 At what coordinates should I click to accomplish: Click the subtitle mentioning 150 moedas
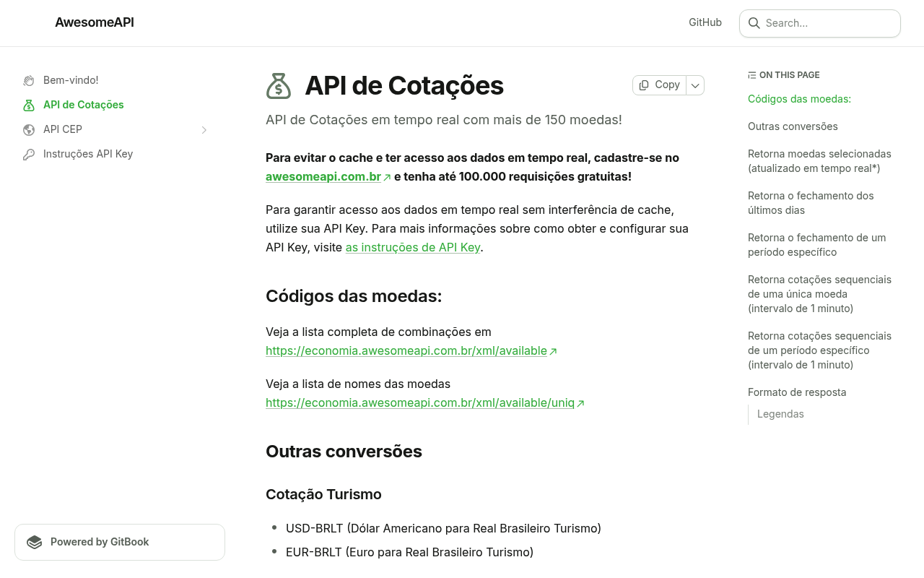444,120
